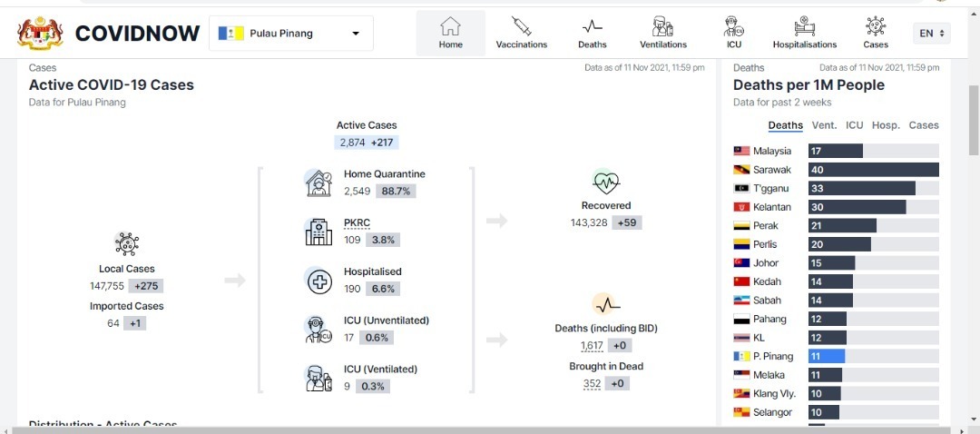Select the Deaths tab in ranking panel

click(x=785, y=125)
